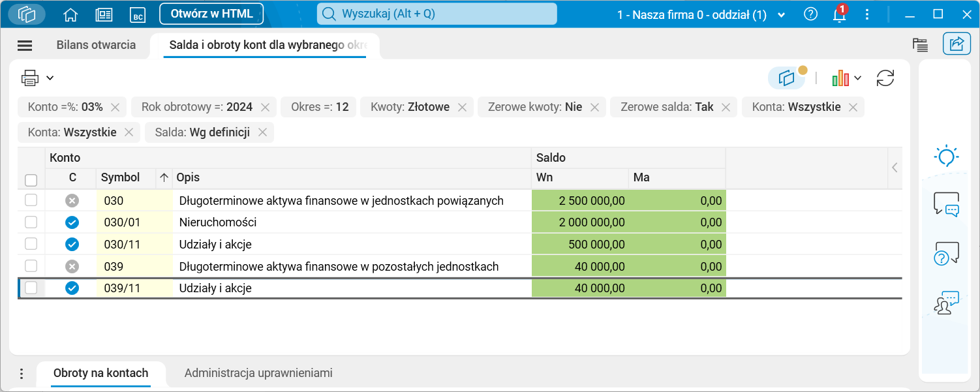This screenshot has height=392, width=980.
Task: Select the colored bar chart icon
Action: [842, 78]
